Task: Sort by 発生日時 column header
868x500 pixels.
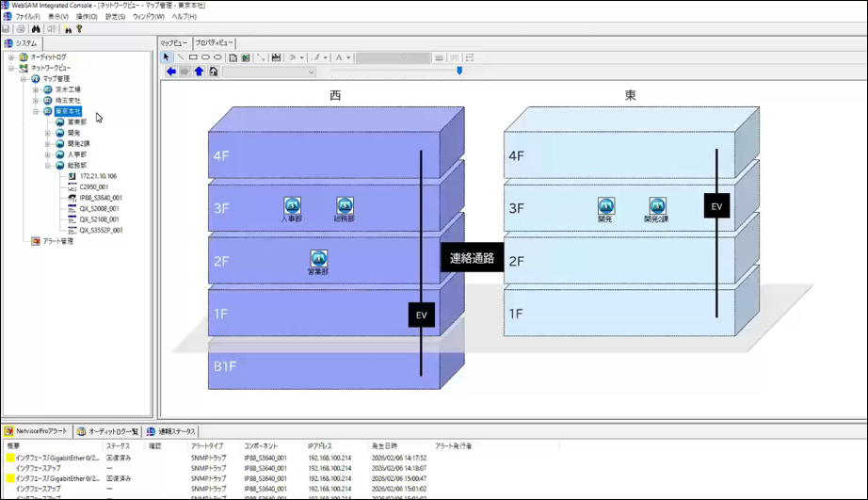Action: [384, 445]
